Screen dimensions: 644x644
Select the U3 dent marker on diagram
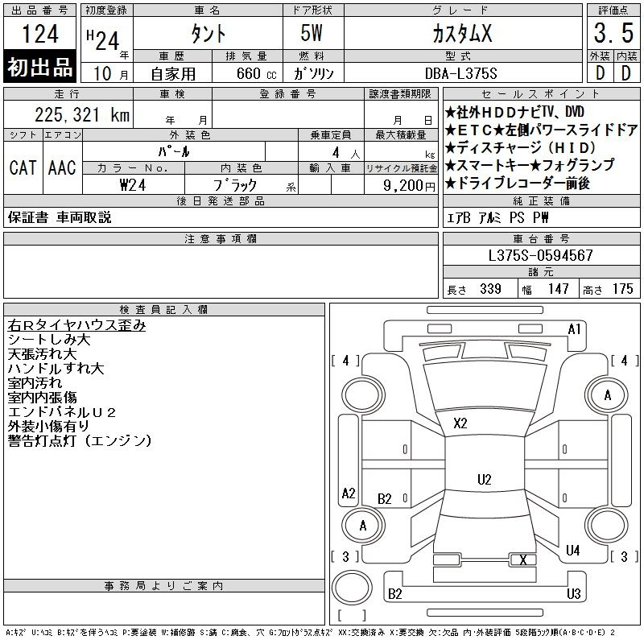(x=573, y=594)
